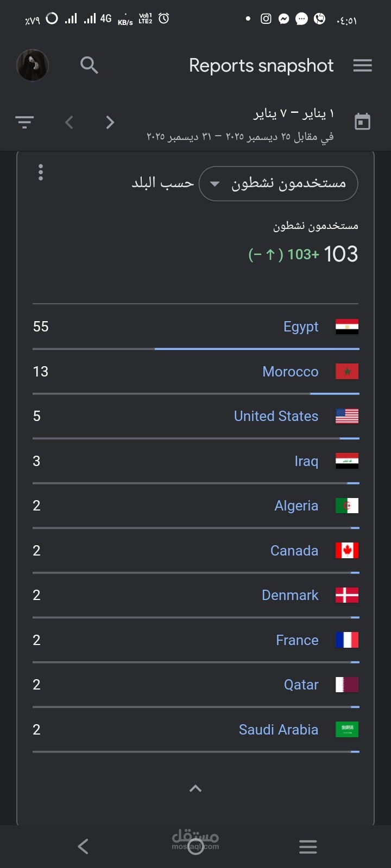Screen dimensions: 391x868
Task: Open the Morocco country link
Action: pyautogui.click(x=291, y=372)
